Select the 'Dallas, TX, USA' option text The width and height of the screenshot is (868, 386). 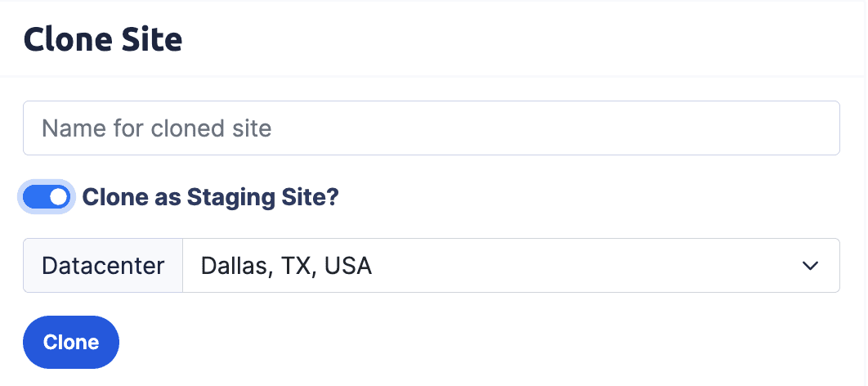[x=286, y=266]
